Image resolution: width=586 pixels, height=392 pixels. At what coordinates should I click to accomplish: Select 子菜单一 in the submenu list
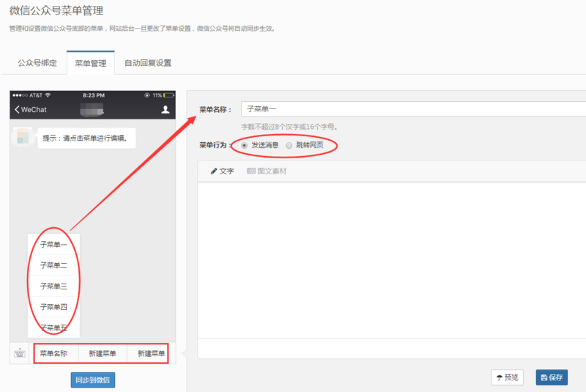tap(53, 245)
